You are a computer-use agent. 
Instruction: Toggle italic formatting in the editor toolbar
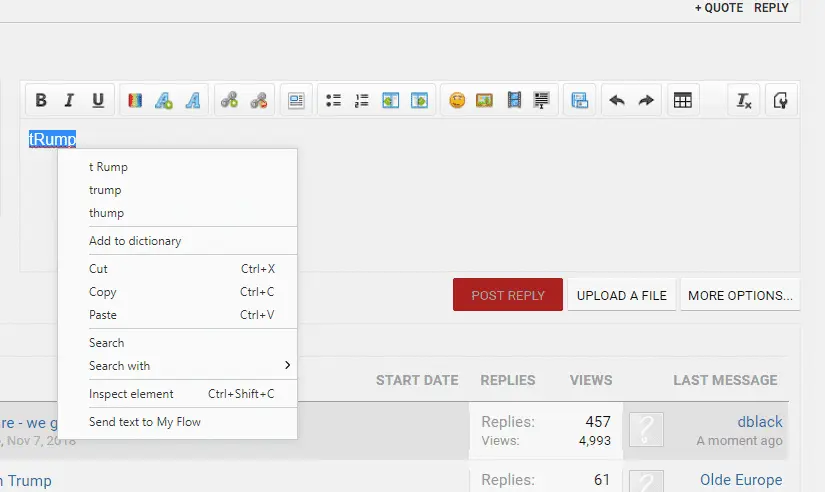coord(69,100)
